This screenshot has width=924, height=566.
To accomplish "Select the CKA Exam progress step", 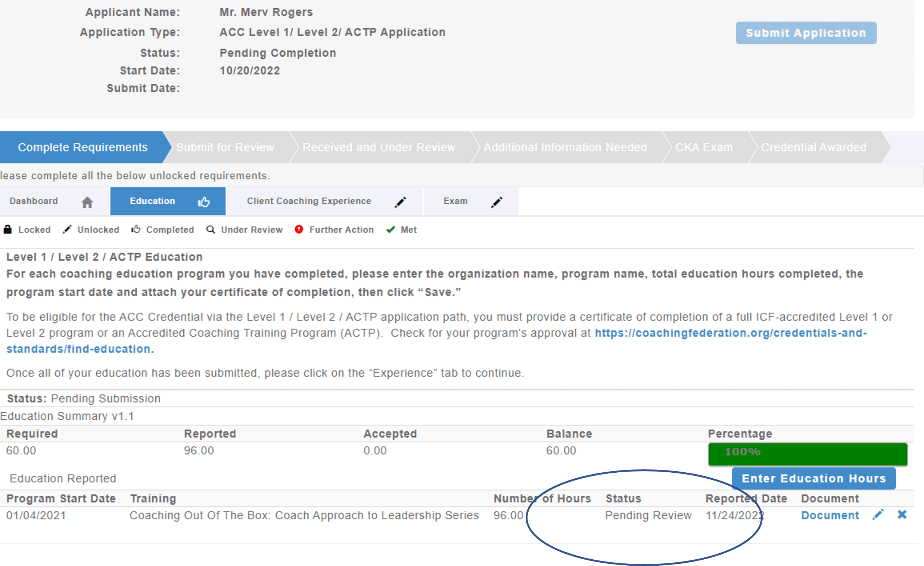I will coord(704,147).
